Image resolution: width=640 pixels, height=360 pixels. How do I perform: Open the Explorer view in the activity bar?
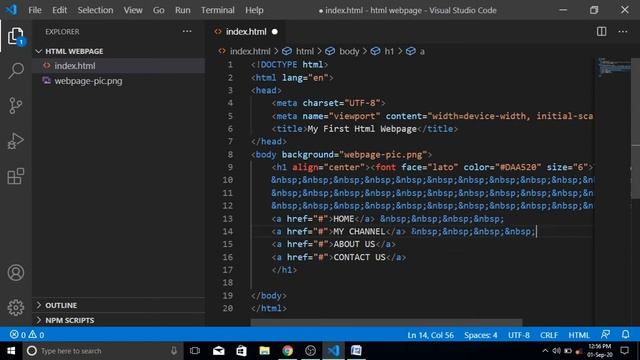(16, 36)
